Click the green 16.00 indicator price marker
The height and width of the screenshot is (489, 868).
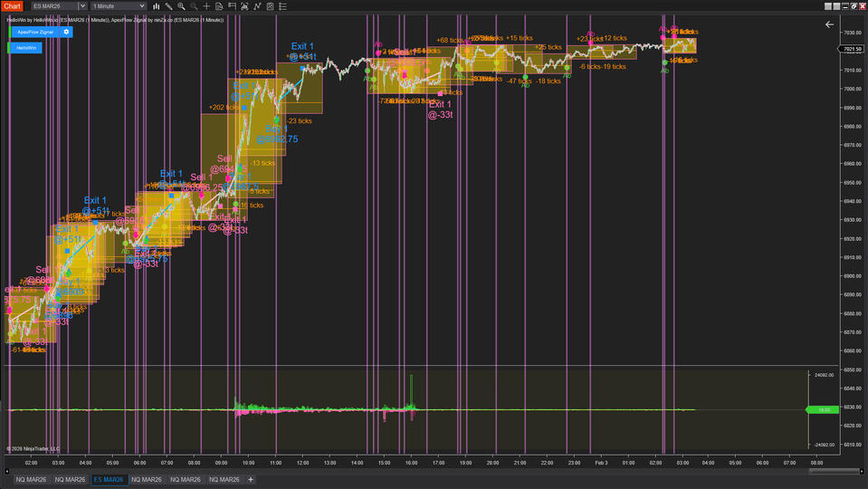tap(824, 409)
